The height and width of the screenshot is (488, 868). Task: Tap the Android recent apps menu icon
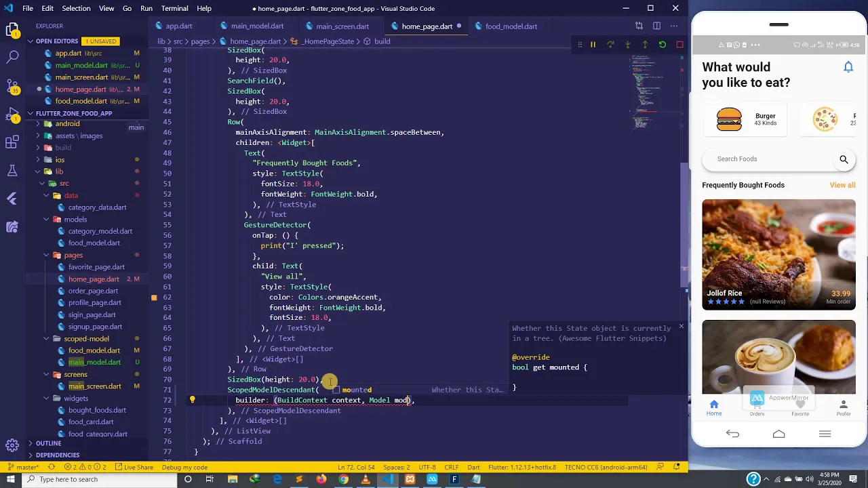[x=825, y=434]
